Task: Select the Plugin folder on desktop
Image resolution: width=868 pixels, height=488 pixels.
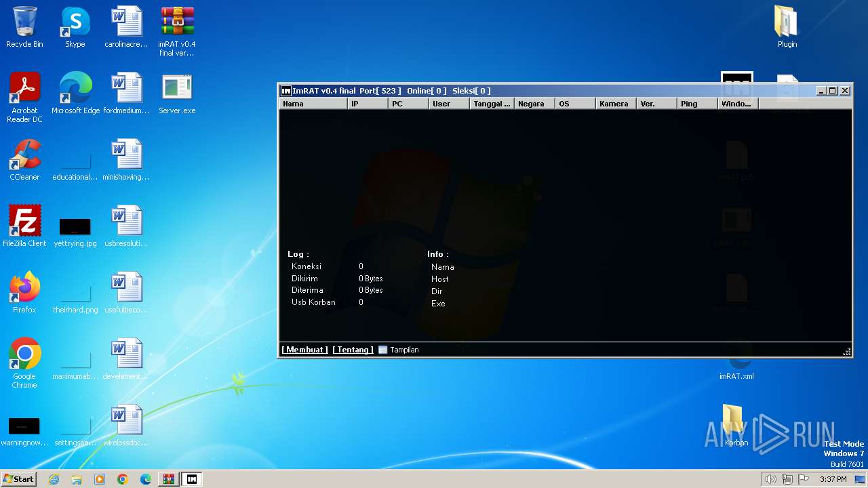Action: coord(787,28)
